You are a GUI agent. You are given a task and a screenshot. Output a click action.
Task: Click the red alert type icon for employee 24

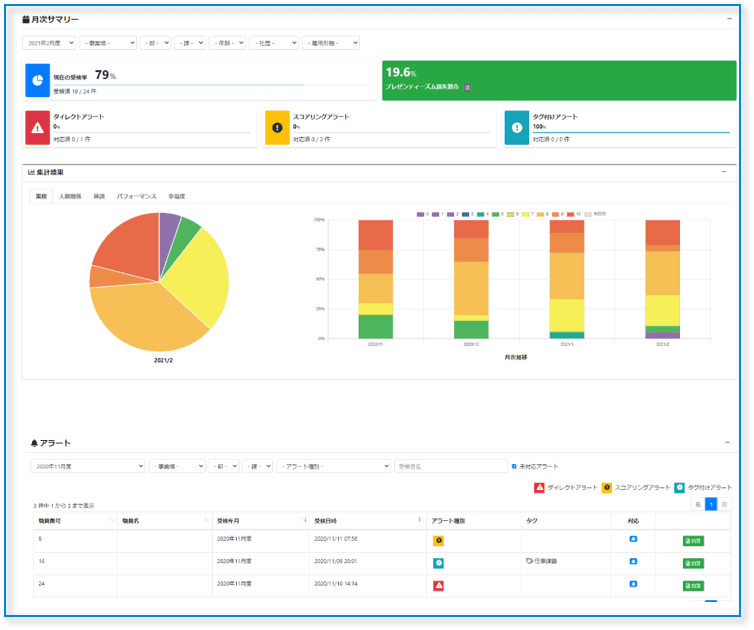click(438, 585)
